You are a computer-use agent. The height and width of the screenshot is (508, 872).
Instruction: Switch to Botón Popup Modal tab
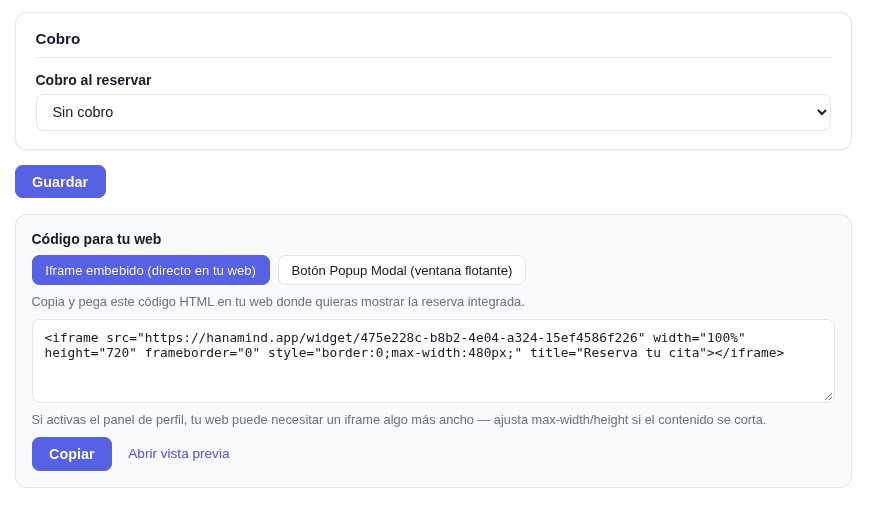(402, 270)
